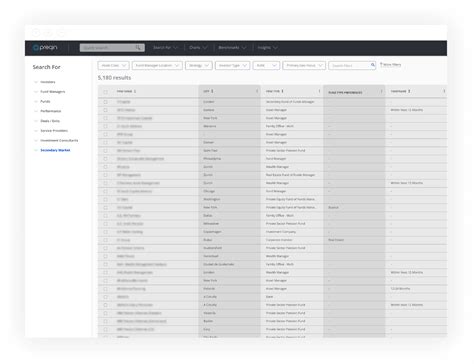This screenshot has height=364, width=474.
Task: Click the Fund Type Preferences column header
Action: pyautogui.click(x=345, y=92)
